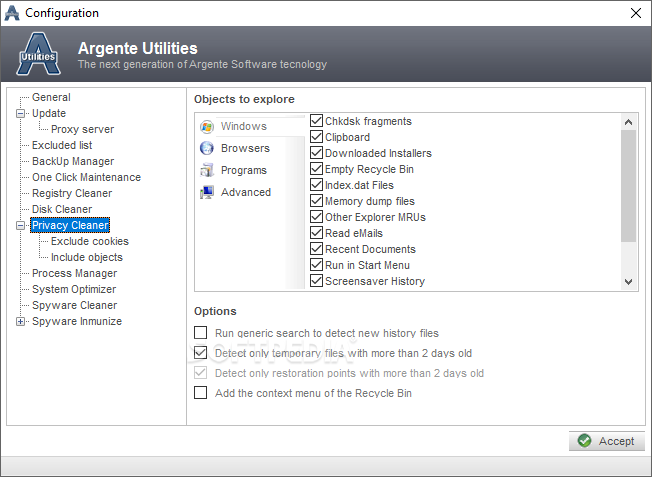This screenshot has height=477, width=652.
Task: Select the Windows category icon
Action: click(207, 126)
